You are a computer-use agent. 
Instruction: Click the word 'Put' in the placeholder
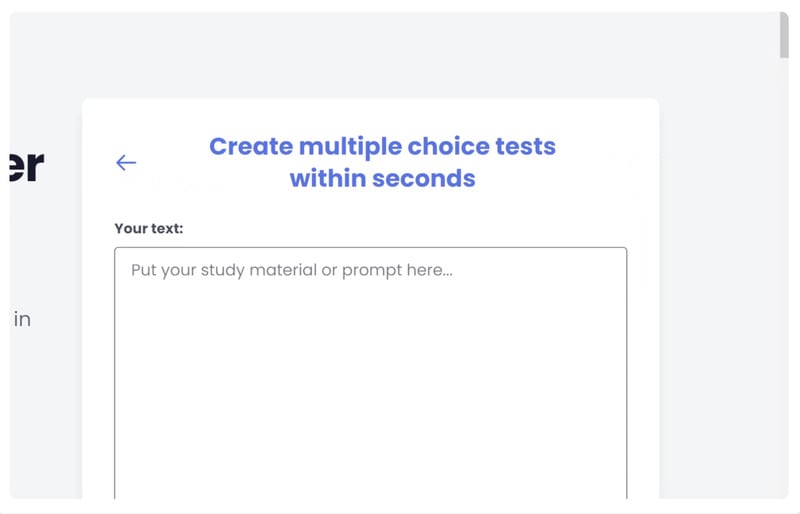coord(144,271)
